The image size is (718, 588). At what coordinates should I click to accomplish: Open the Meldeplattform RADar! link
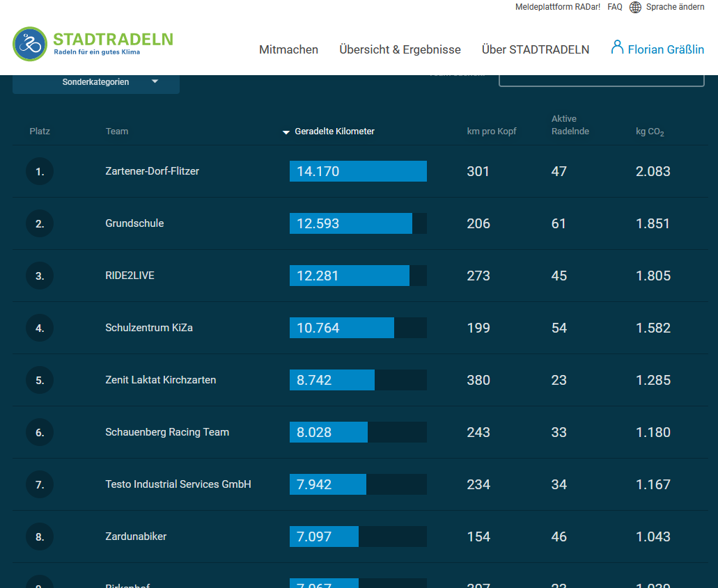click(557, 7)
